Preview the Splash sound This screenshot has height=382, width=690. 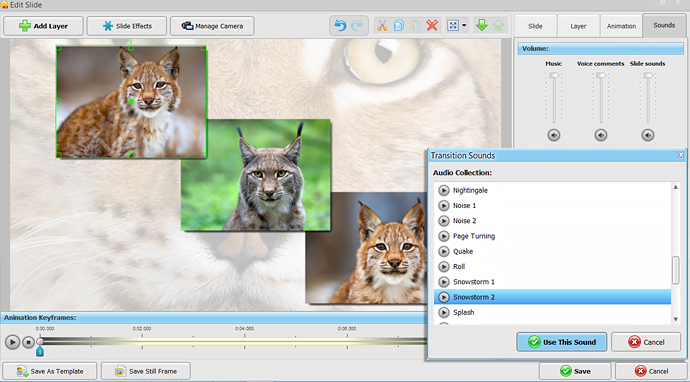point(444,312)
